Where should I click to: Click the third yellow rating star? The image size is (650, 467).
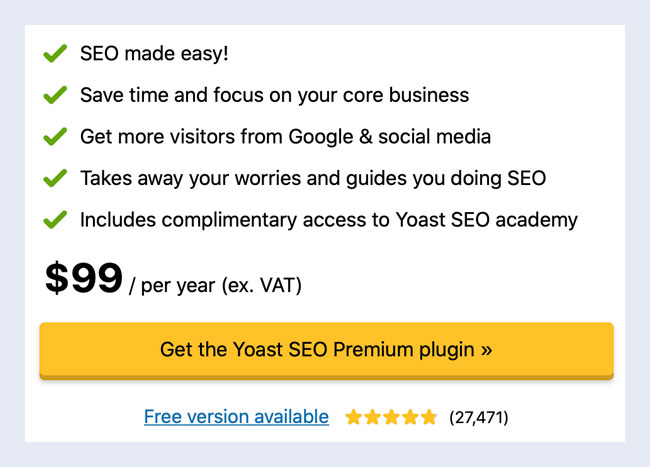coord(391,417)
